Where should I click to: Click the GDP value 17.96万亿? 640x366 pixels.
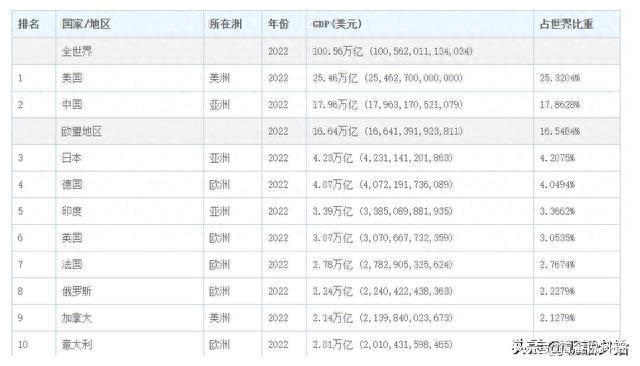pos(335,105)
